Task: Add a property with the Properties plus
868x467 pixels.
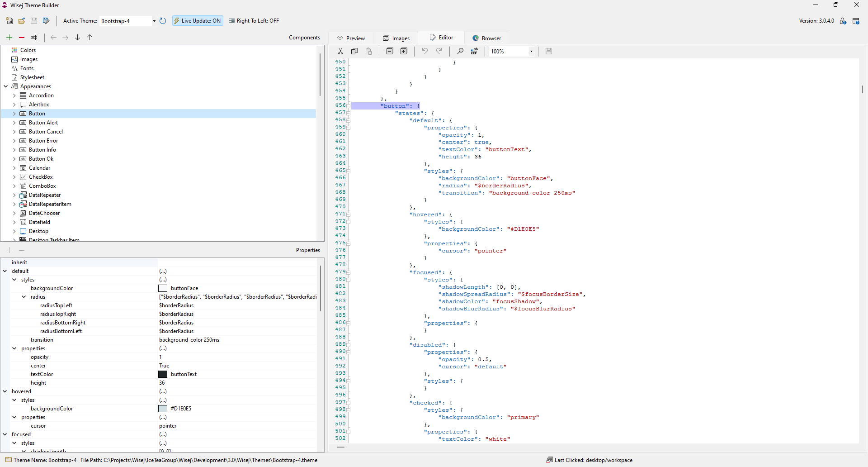Action: tap(9, 250)
